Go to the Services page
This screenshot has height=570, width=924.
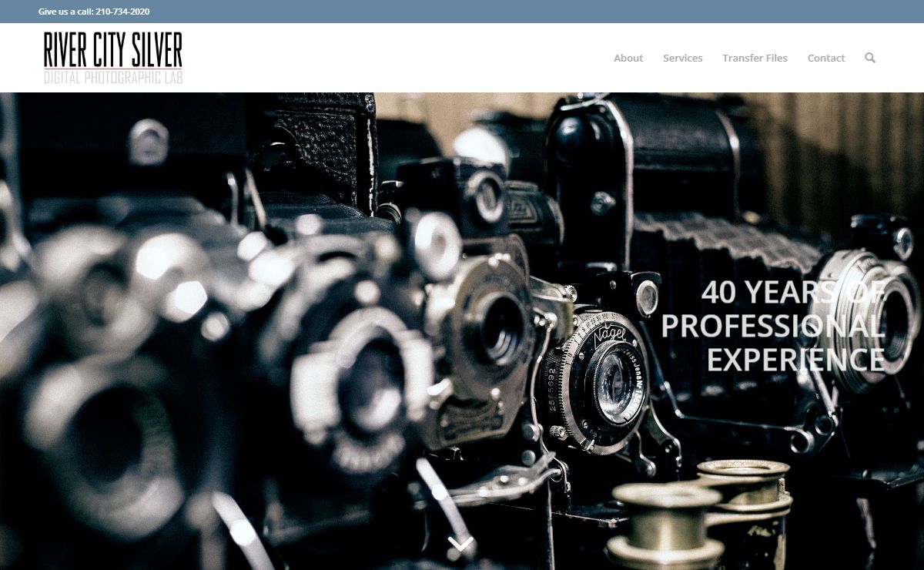coord(683,58)
